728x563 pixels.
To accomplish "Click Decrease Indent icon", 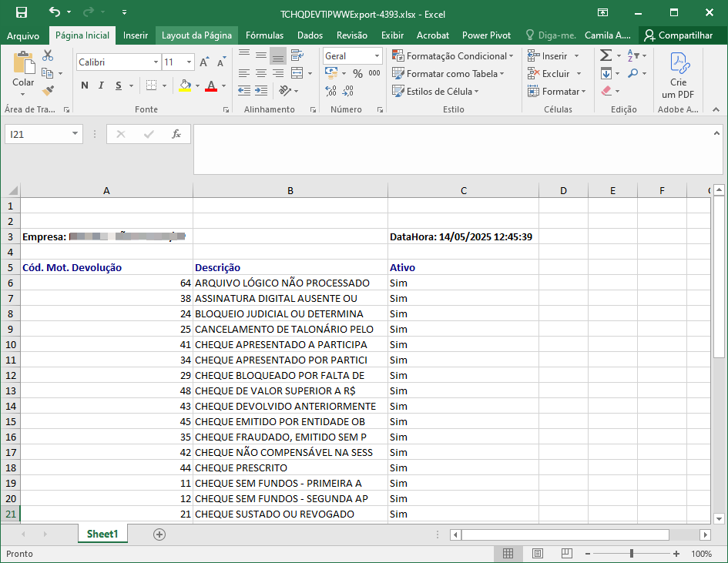I will click(244, 91).
